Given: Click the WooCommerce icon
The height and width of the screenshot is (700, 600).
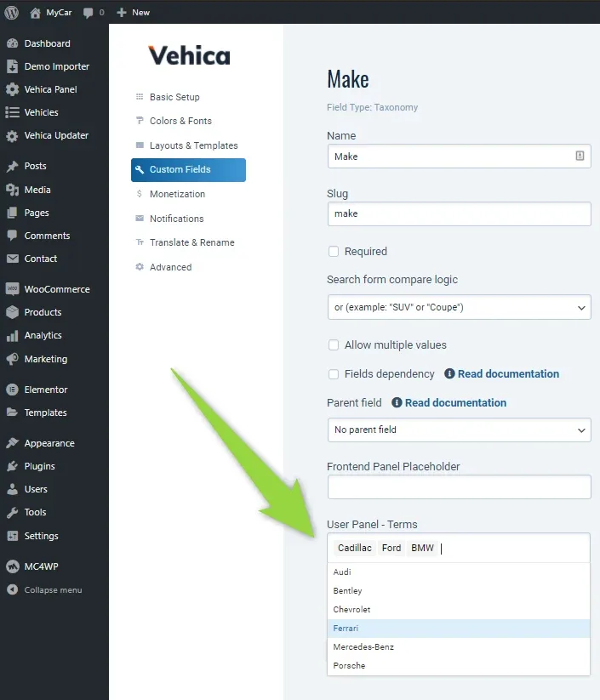Looking at the screenshot, I should click(x=13, y=289).
